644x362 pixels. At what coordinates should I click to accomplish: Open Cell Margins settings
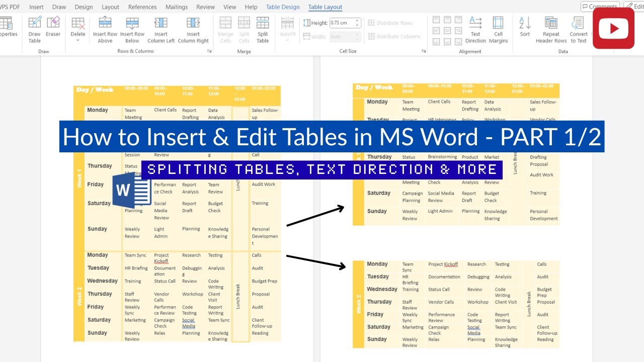click(498, 30)
